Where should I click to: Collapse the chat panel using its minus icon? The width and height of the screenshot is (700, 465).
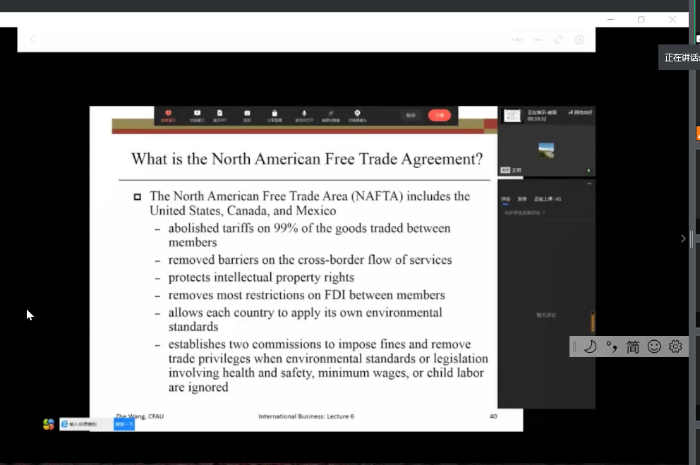click(x=589, y=184)
